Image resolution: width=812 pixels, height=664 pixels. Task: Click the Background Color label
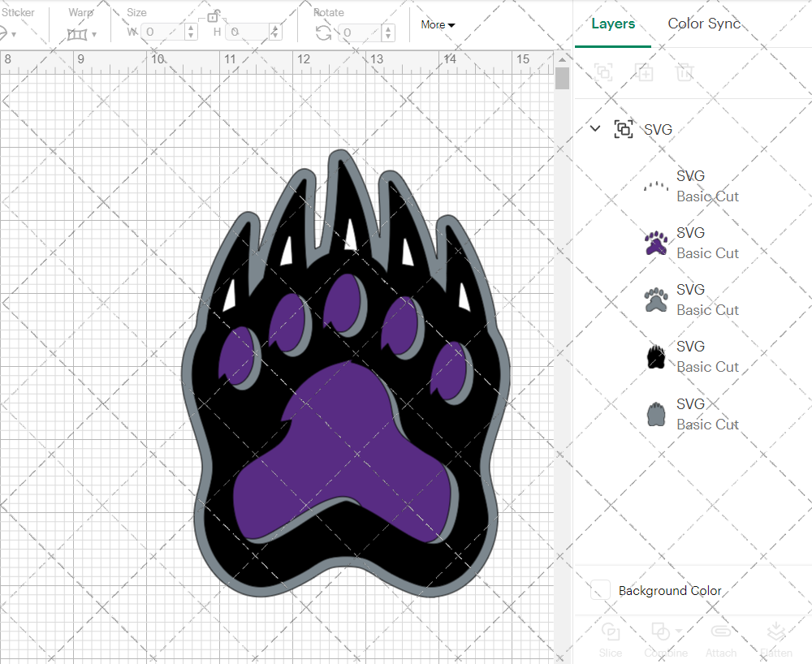pyautogui.click(x=671, y=590)
